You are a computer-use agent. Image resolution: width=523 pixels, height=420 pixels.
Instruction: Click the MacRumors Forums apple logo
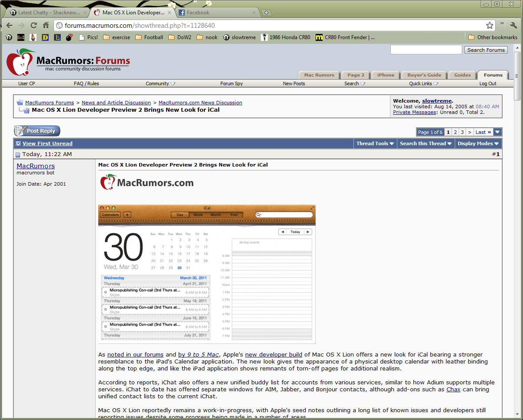click(x=21, y=62)
